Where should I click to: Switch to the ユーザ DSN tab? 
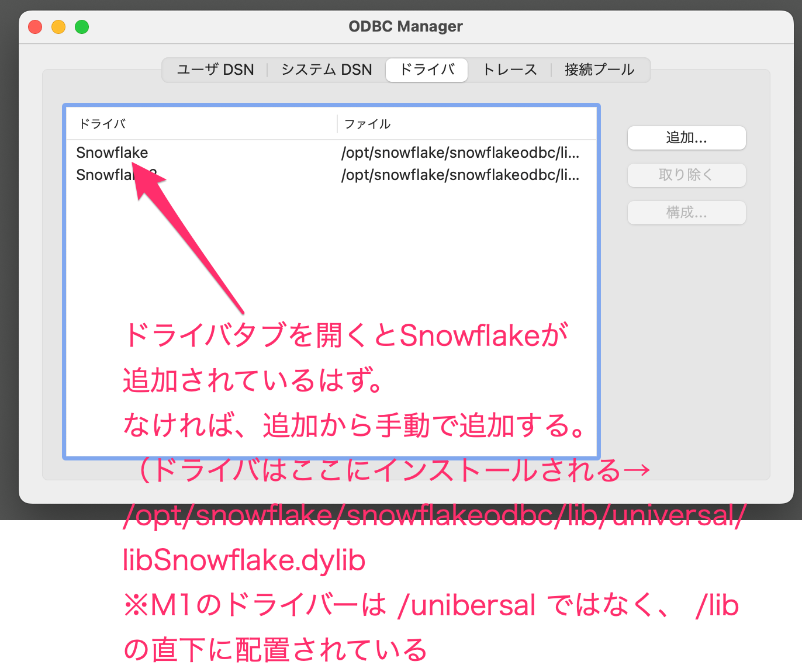pyautogui.click(x=215, y=70)
